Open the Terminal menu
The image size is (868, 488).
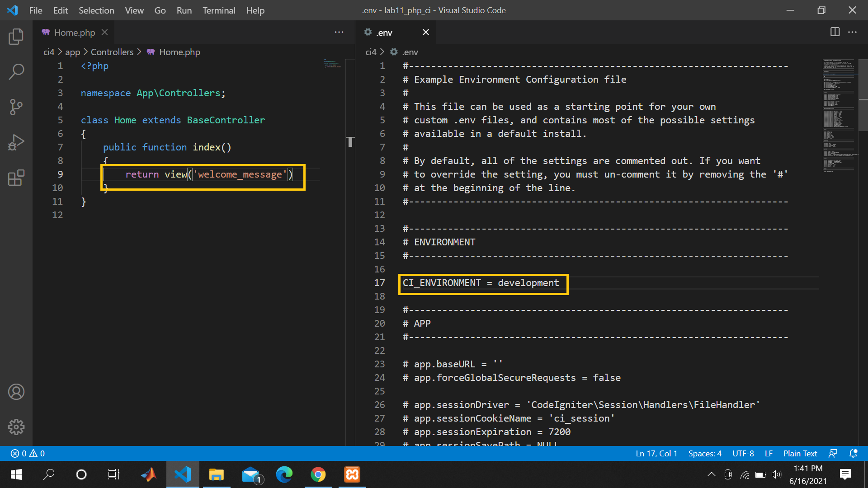(218, 10)
